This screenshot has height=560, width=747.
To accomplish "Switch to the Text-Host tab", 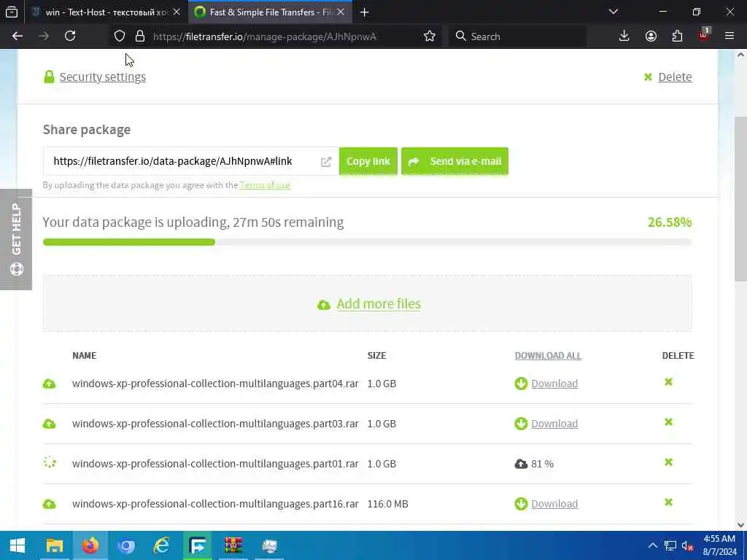I will pos(107,12).
